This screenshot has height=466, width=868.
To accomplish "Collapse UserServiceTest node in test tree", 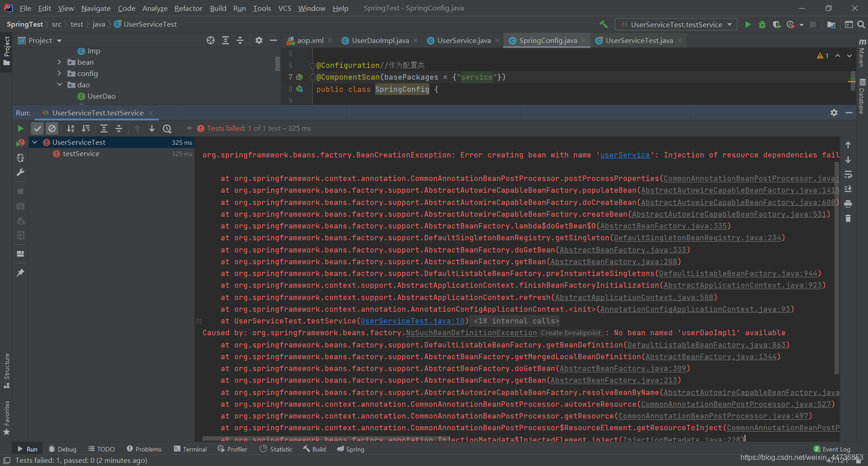I will pyautogui.click(x=35, y=142).
